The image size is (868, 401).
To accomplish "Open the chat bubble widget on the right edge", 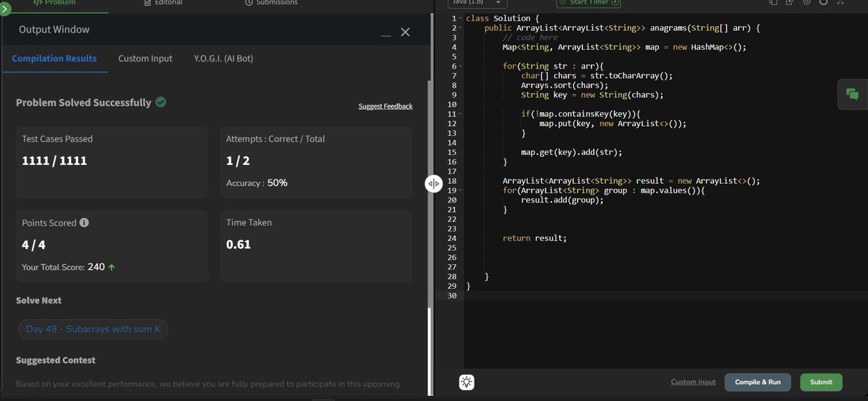I will [852, 94].
